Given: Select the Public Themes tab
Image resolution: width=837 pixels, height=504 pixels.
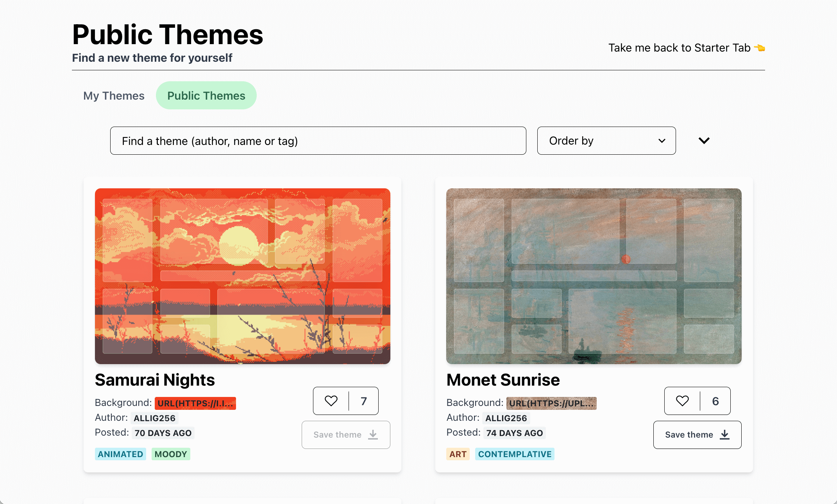Looking at the screenshot, I should [x=206, y=96].
